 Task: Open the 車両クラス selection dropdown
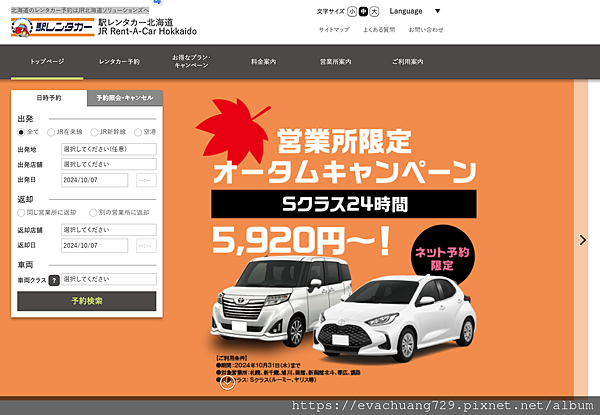tap(109, 279)
